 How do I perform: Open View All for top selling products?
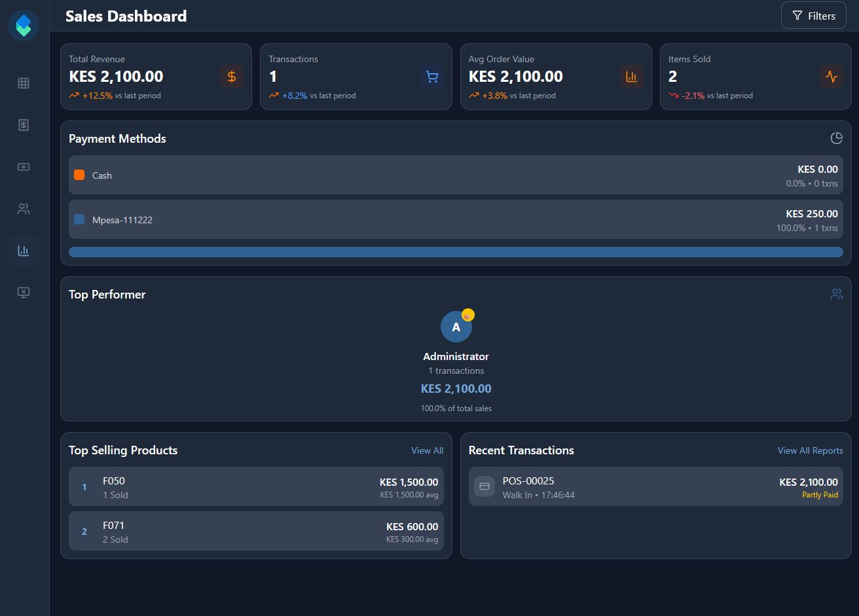(x=427, y=450)
